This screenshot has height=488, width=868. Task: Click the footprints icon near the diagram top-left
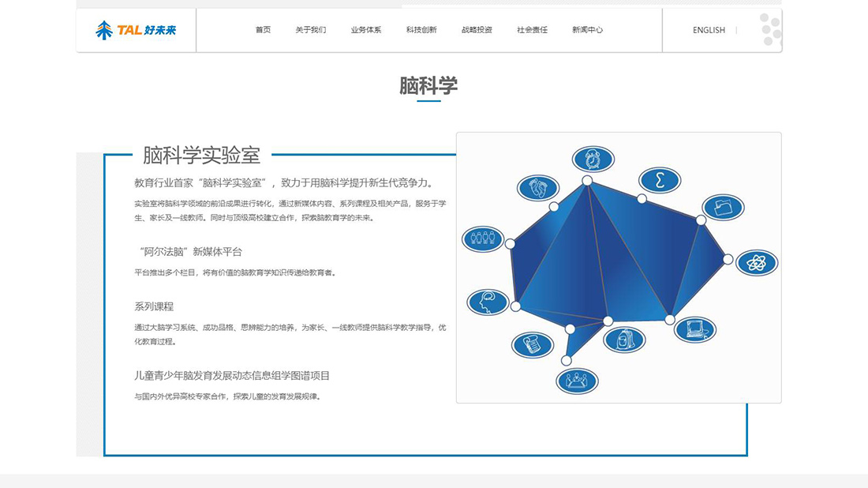tap(537, 189)
